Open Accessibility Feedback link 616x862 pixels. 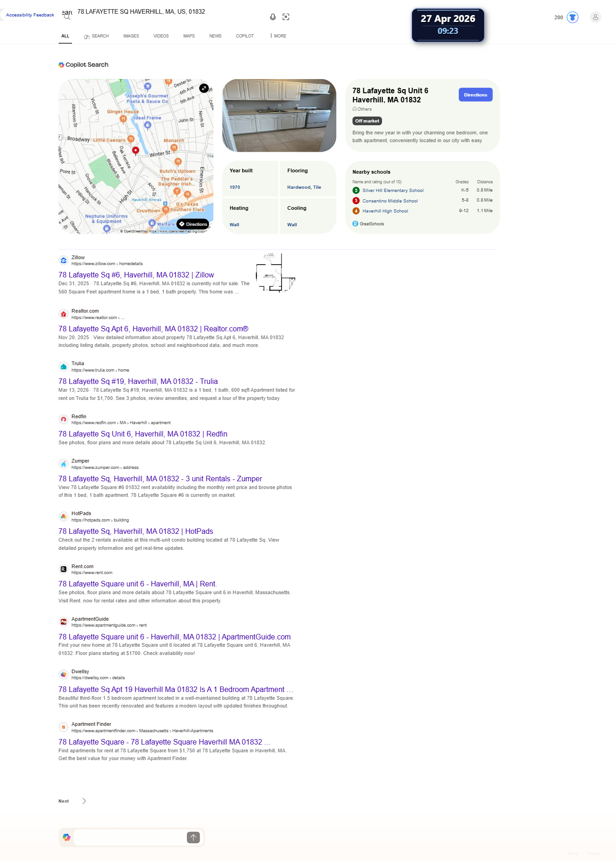(30, 15)
